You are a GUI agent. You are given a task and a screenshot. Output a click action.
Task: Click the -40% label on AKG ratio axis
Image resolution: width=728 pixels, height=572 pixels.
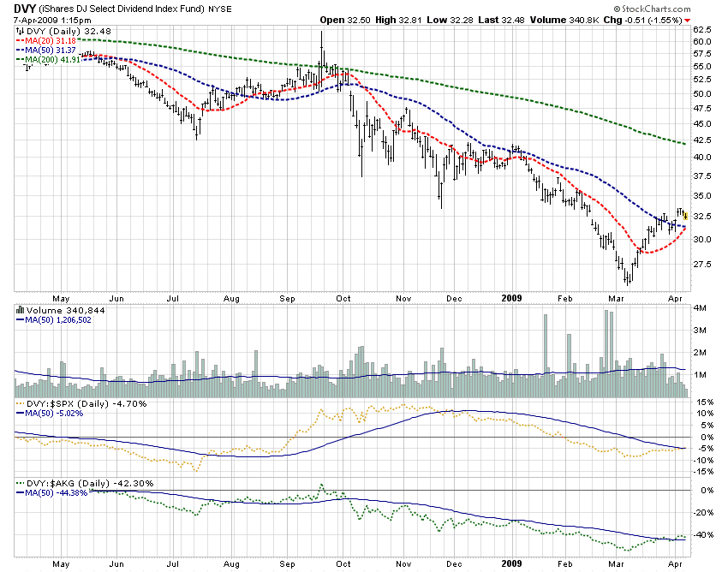(703, 535)
